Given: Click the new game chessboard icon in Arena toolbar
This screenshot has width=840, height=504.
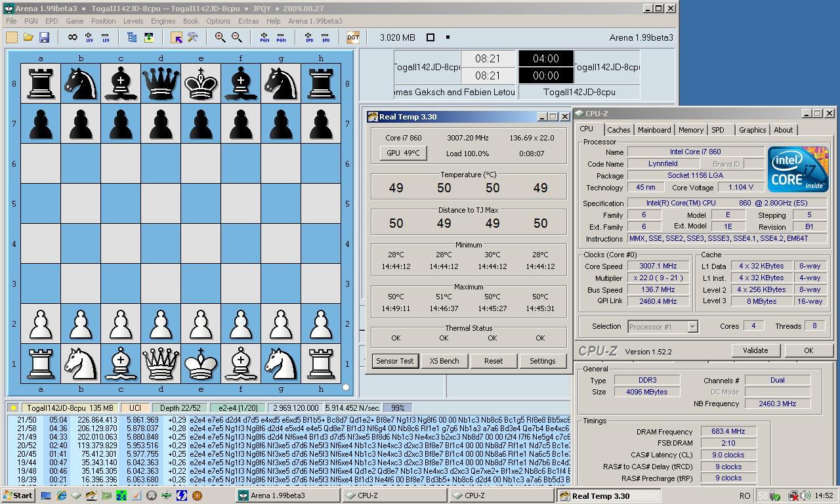Looking at the screenshot, I should pos(12,37).
